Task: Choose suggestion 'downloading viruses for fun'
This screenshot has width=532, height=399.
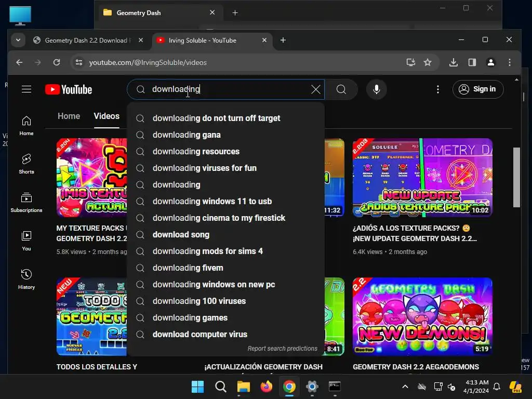Action: pos(226,168)
